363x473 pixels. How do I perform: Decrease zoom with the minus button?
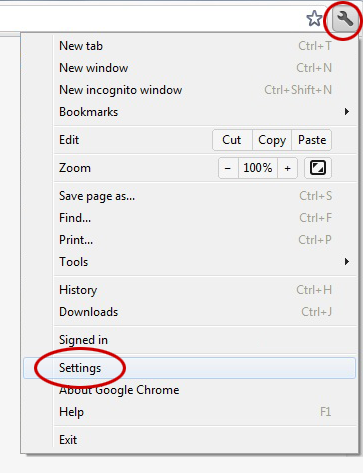pyautogui.click(x=228, y=168)
